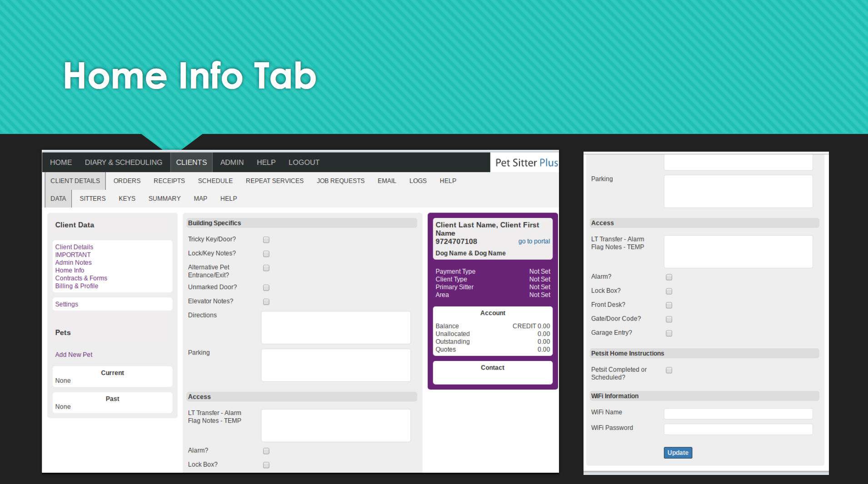868x484 pixels.
Task: Open the Settings link in Client Data
Action: tap(66, 304)
